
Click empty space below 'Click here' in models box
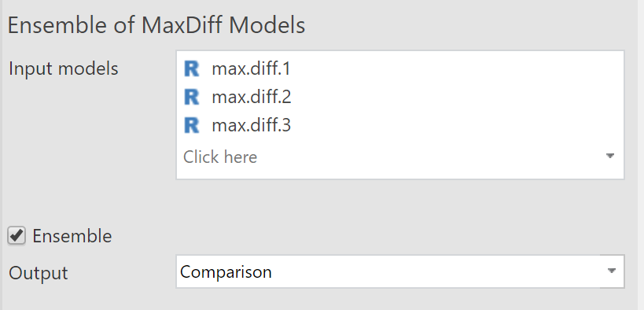pyautogui.click(x=400, y=172)
